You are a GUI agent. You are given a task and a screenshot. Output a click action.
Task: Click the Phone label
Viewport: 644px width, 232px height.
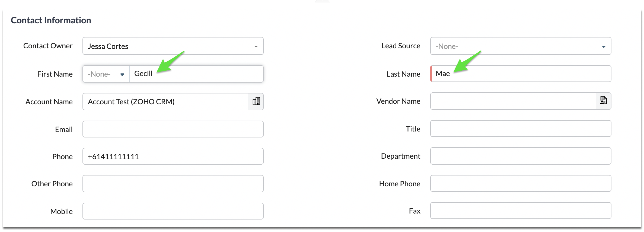coord(62,157)
